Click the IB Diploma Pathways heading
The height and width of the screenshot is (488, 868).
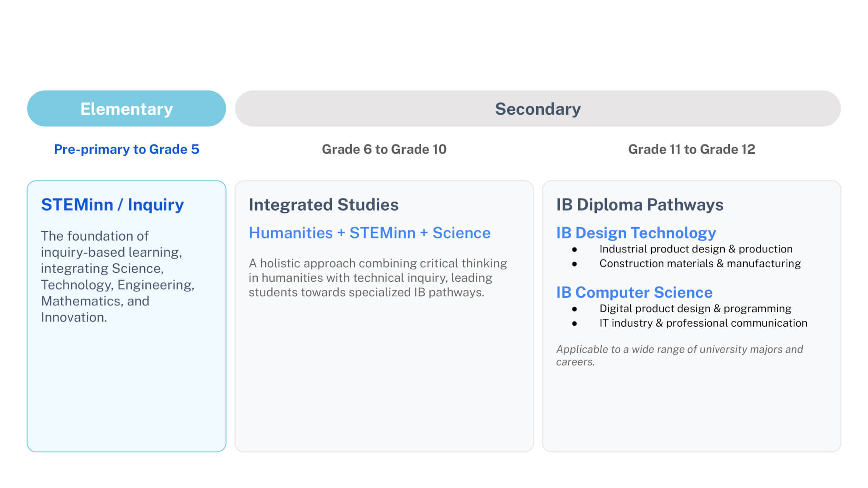[640, 205]
